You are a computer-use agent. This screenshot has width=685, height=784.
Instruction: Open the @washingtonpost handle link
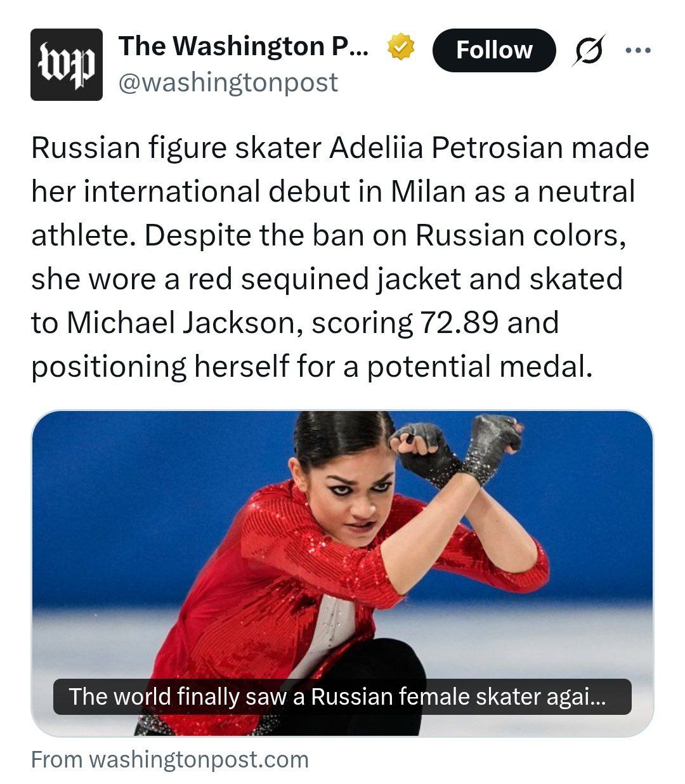228,82
